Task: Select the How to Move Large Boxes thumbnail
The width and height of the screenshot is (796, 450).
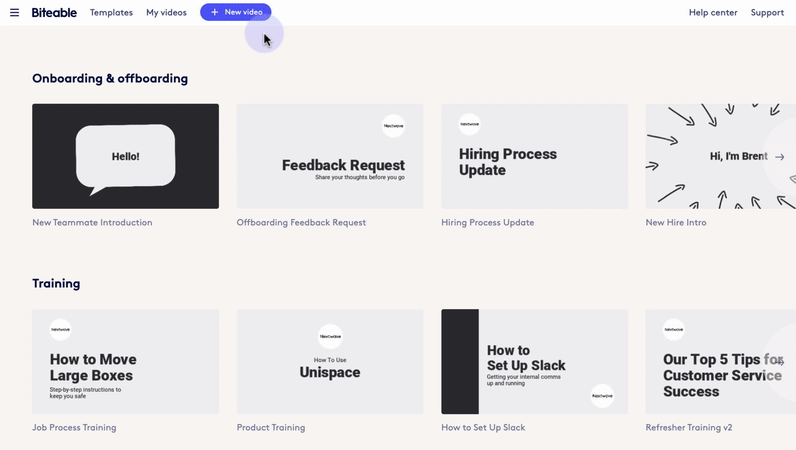Action: pyautogui.click(x=125, y=361)
